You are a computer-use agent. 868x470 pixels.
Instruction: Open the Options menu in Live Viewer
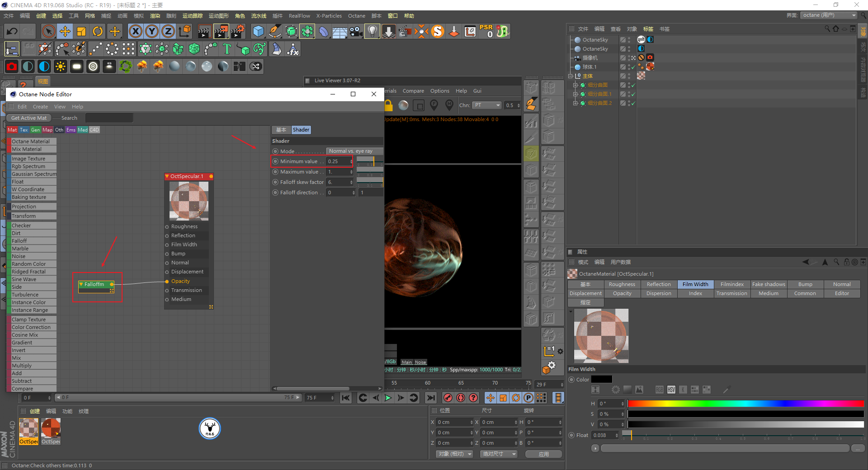439,91
